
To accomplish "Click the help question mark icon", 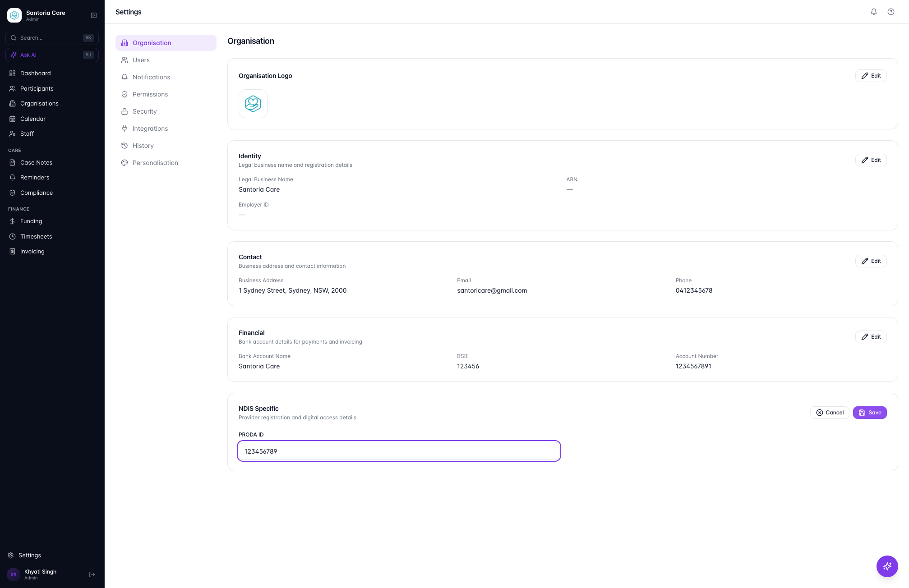I will (891, 12).
